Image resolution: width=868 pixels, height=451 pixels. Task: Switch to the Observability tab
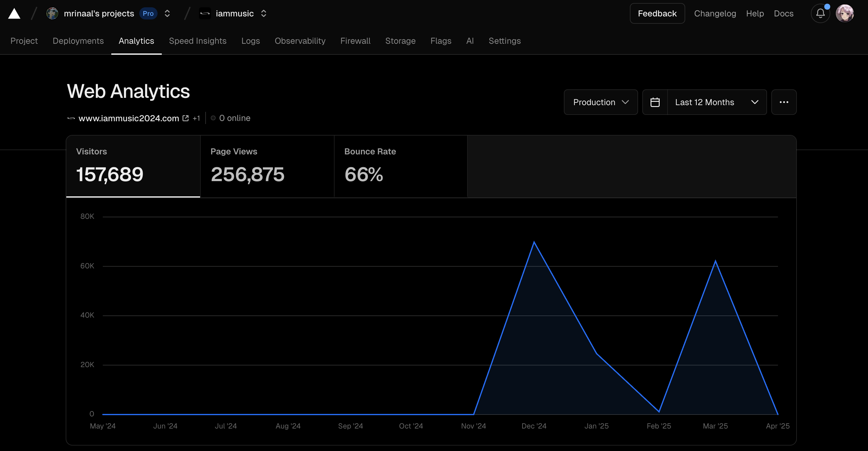[x=300, y=41]
